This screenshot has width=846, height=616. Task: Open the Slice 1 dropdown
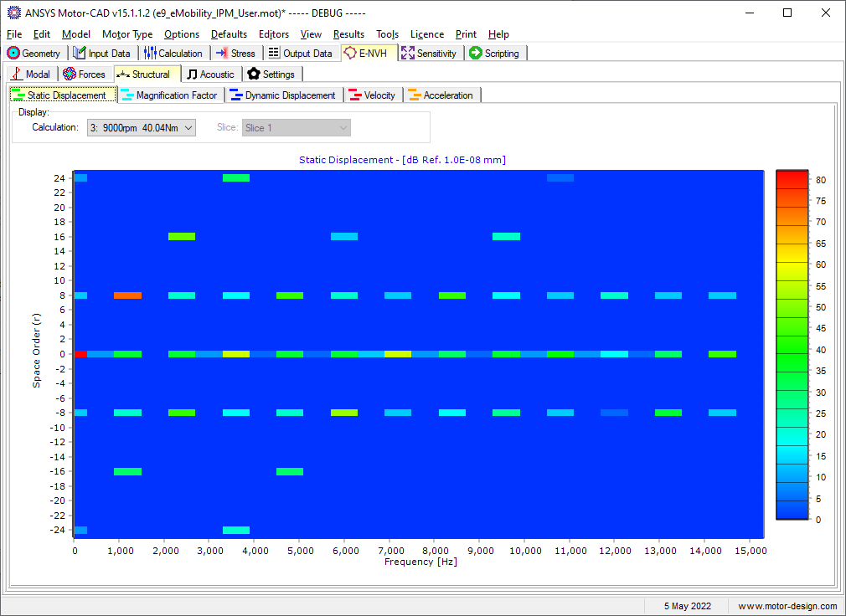[x=297, y=128]
